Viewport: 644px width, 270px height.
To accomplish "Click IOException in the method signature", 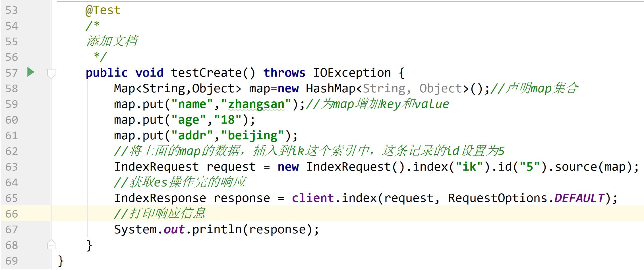I will coord(352,73).
